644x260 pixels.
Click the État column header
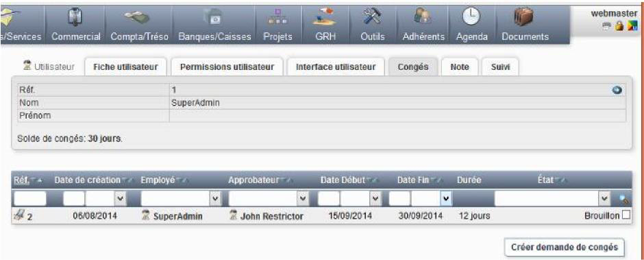pyautogui.click(x=545, y=180)
